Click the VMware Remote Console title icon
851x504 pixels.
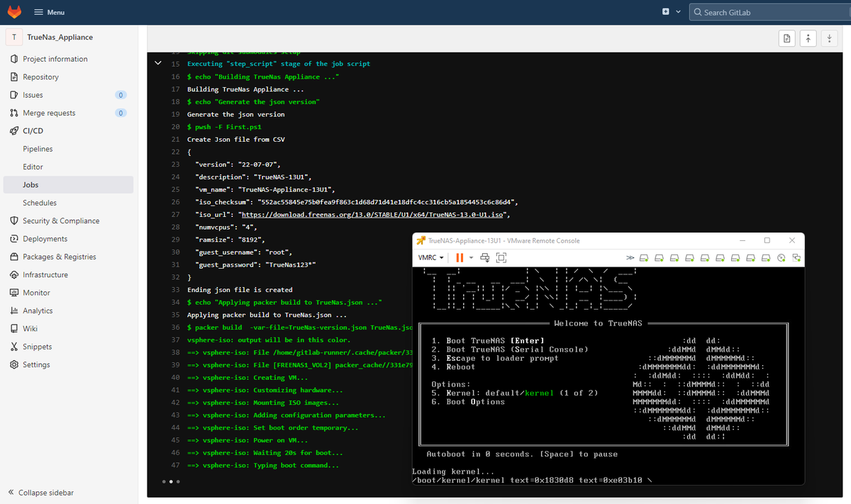click(x=421, y=240)
